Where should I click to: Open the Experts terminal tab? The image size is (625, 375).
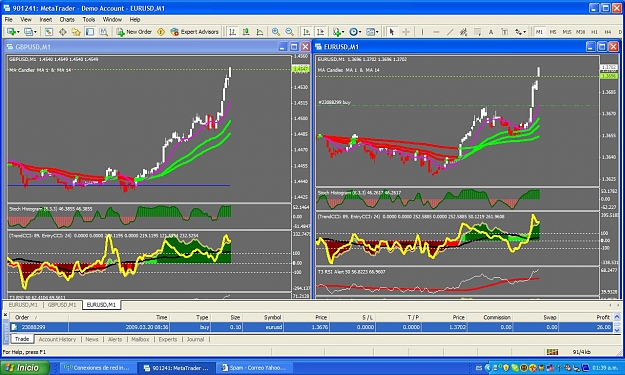[168, 340]
